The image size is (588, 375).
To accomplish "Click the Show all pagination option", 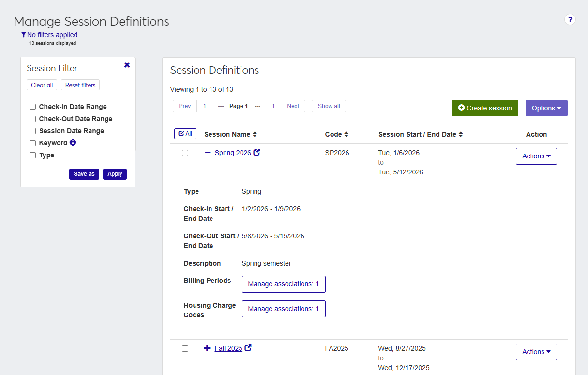I will tap(329, 106).
